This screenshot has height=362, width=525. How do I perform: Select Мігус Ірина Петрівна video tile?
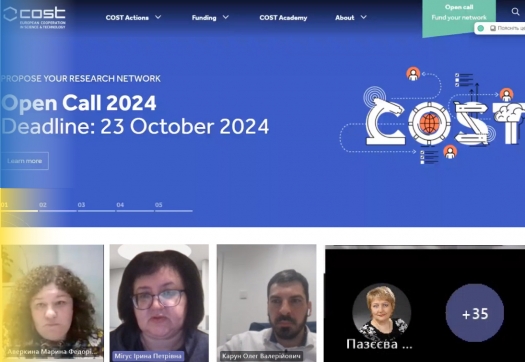click(x=159, y=303)
